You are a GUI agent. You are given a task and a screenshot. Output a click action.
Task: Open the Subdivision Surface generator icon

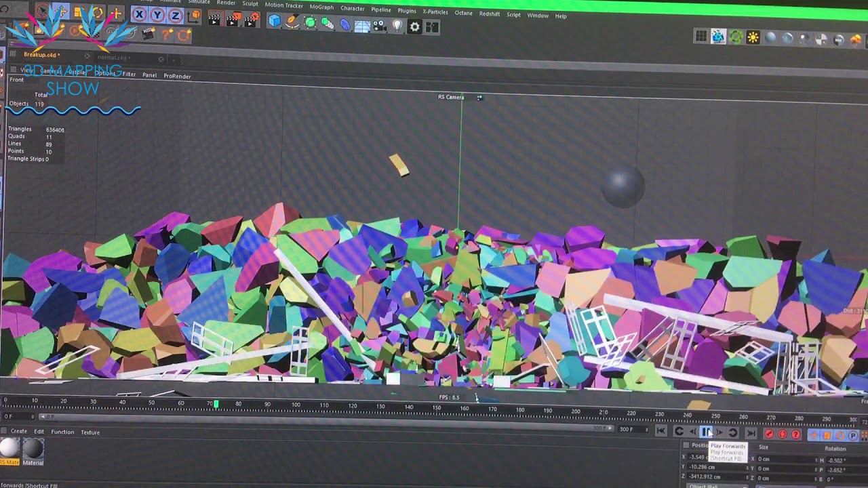[310, 22]
